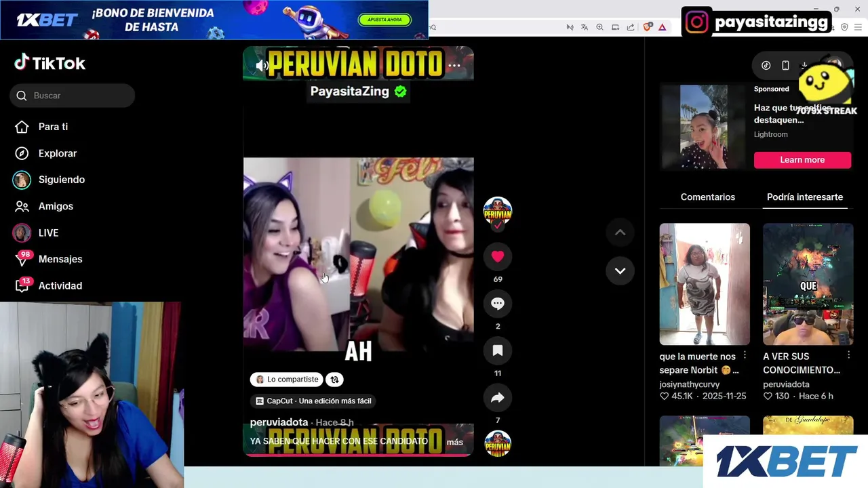Click the Learn more ad button
Screen dimensions: 868x488
tap(802, 160)
